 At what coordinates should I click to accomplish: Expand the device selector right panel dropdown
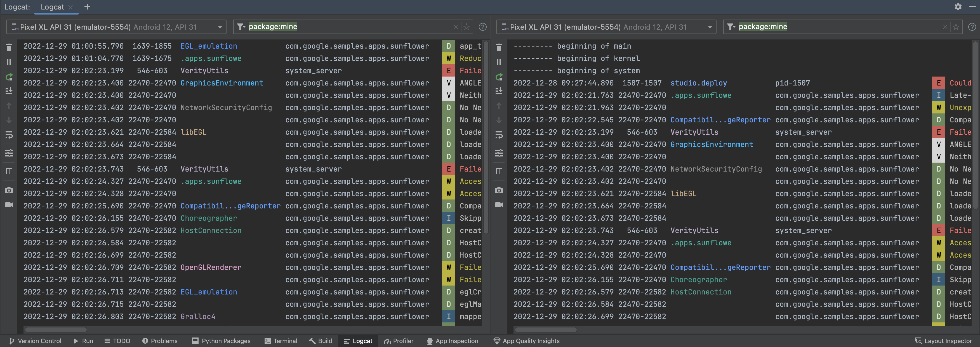pyautogui.click(x=708, y=27)
